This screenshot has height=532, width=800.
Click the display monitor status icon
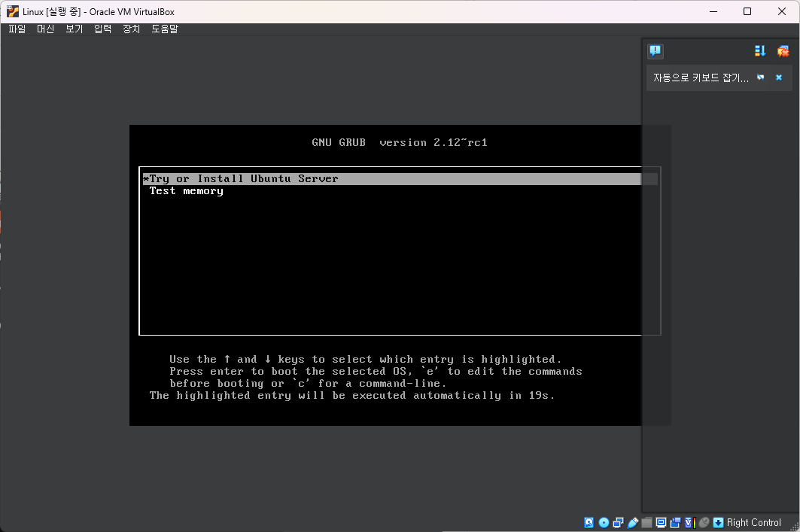pos(662,522)
